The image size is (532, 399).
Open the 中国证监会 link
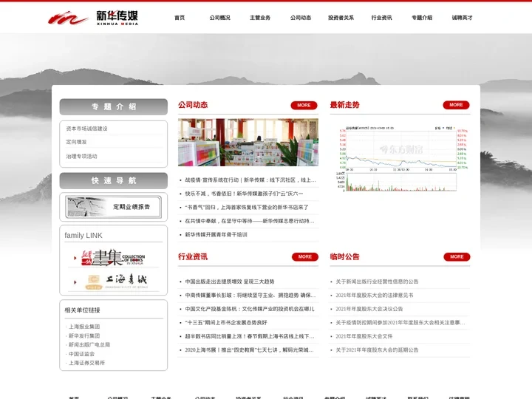click(x=81, y=354)
